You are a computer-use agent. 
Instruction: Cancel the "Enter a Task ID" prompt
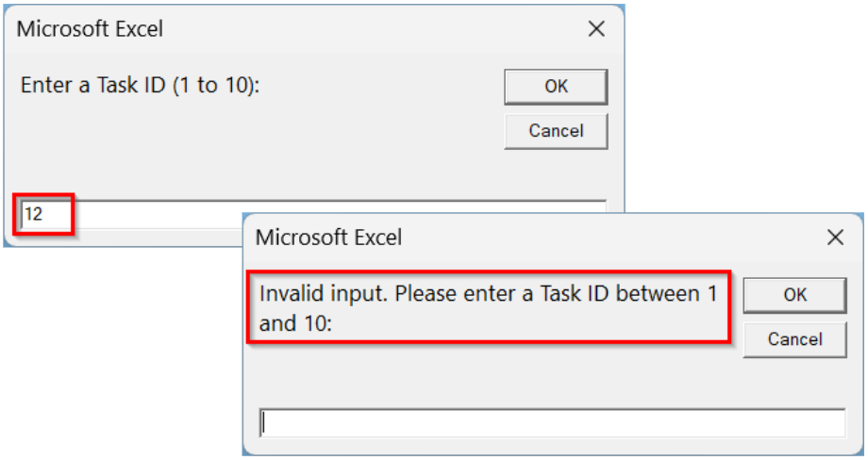coord(556,131)
